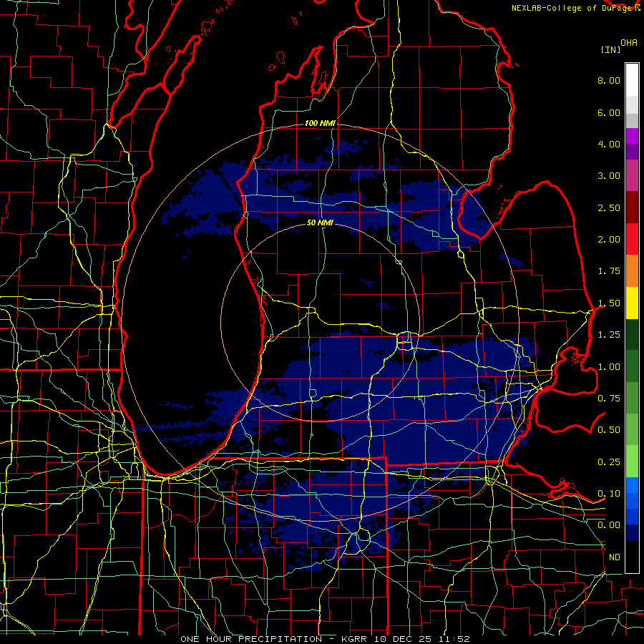Image resolution: width=644 pixels, height=644 pixels.
Task: Select the 6.00 legend value
Action: tap(609, 112)
